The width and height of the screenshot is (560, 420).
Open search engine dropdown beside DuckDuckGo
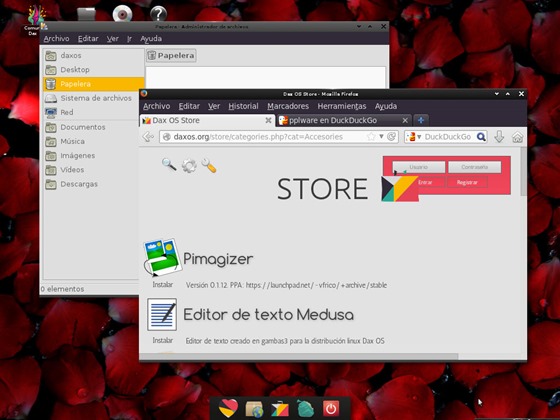(x=414, y=136)
